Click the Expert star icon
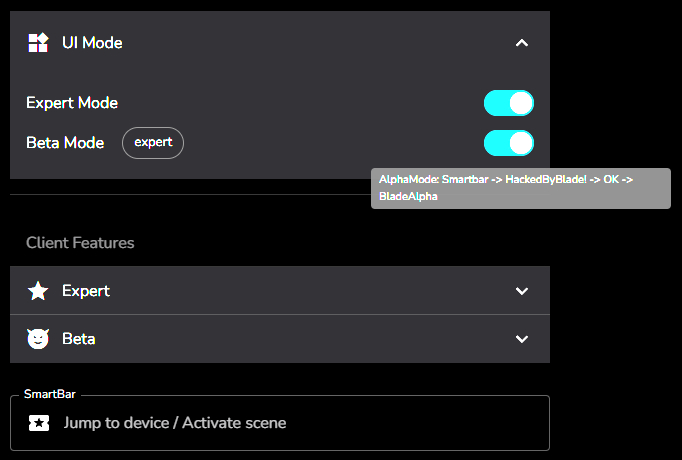 tap(38, 290)
